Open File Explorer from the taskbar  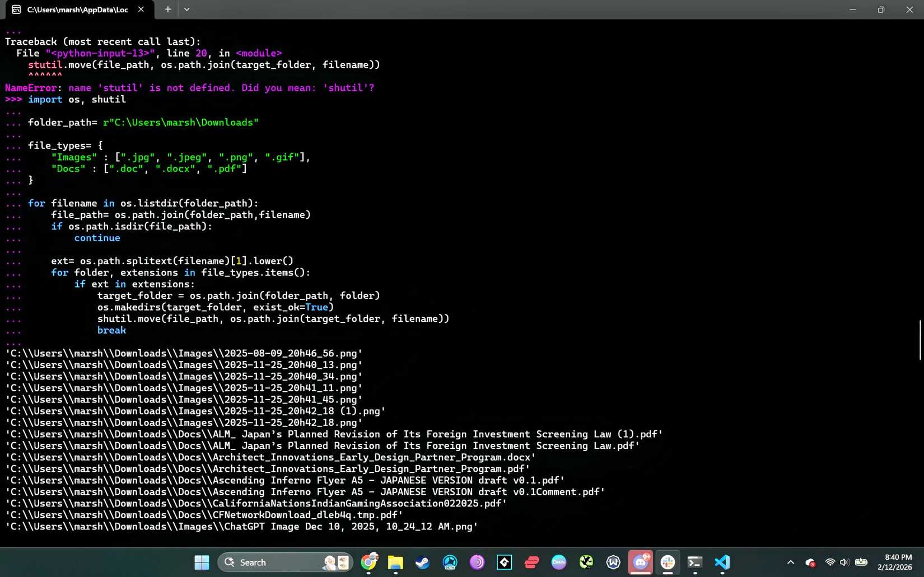395,562
